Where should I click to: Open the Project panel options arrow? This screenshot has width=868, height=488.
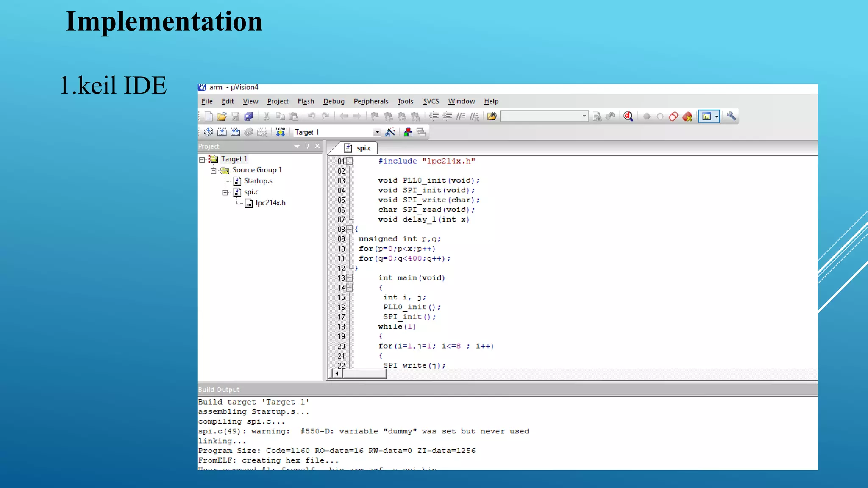[297, 146]
